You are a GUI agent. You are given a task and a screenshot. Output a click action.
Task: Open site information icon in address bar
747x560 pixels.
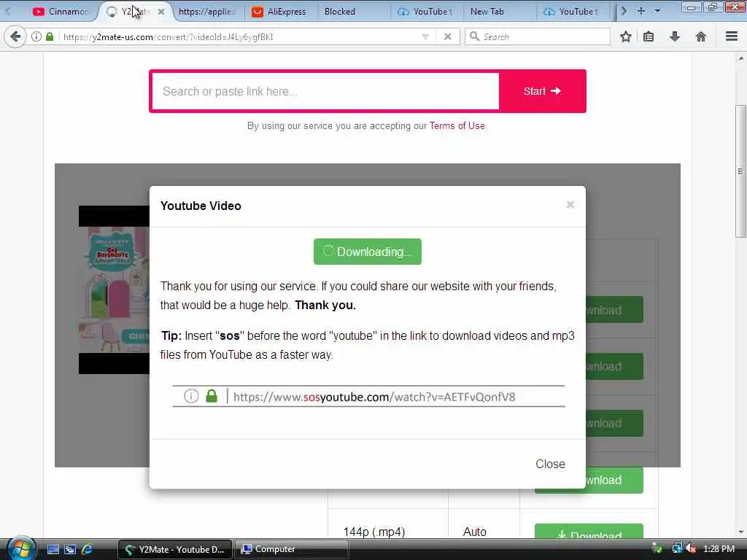coord(36,36)
